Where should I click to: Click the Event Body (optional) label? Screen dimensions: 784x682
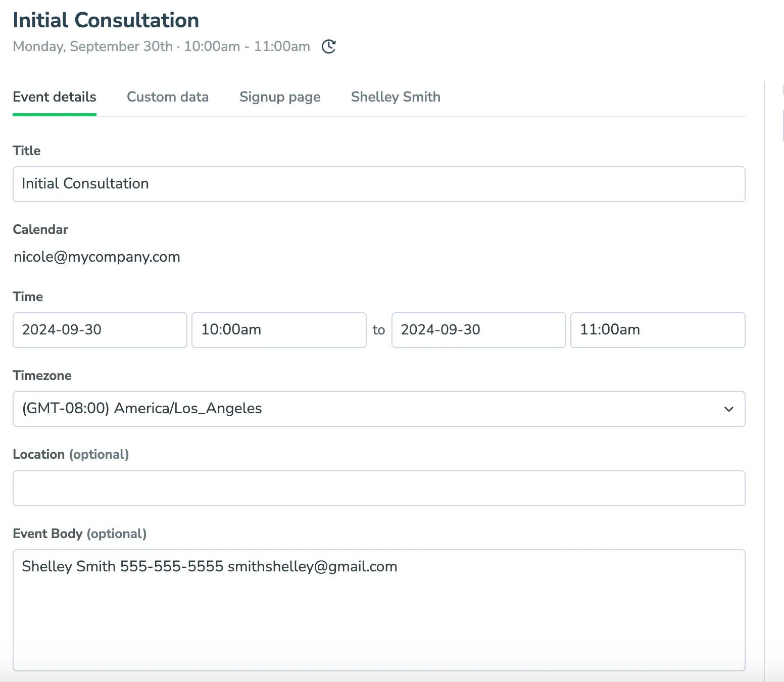(79, 533)
